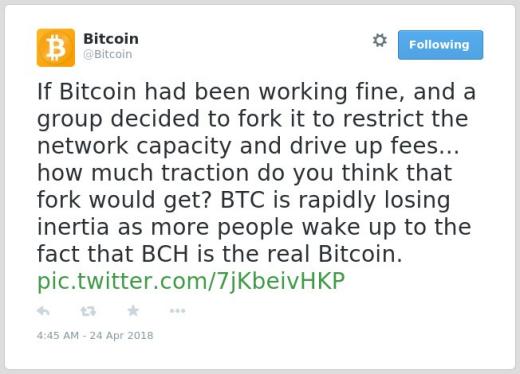Image resolution: width=520 pixels, height=374 pixels.
Task: Select the tweet body text
Action: 256,173
